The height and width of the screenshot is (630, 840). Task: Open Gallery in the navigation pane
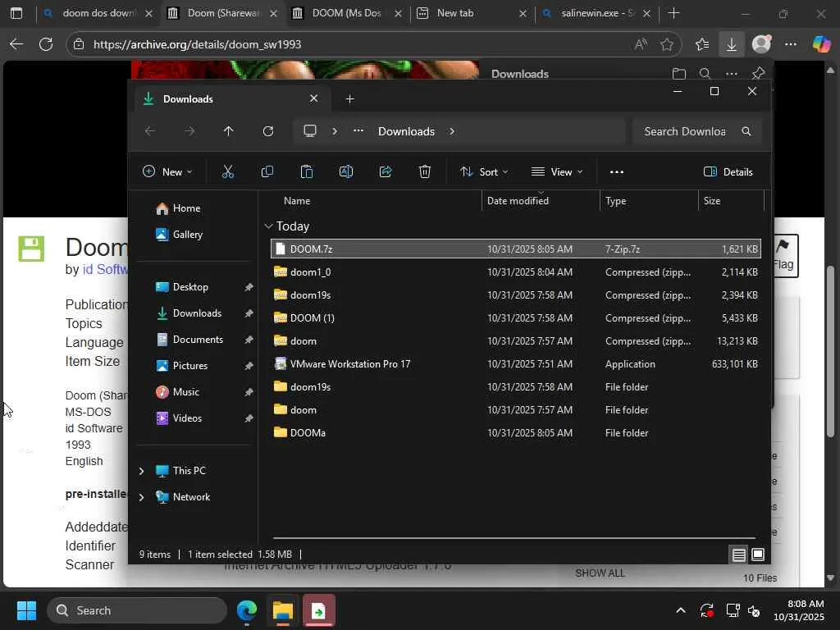pos(188,235)
